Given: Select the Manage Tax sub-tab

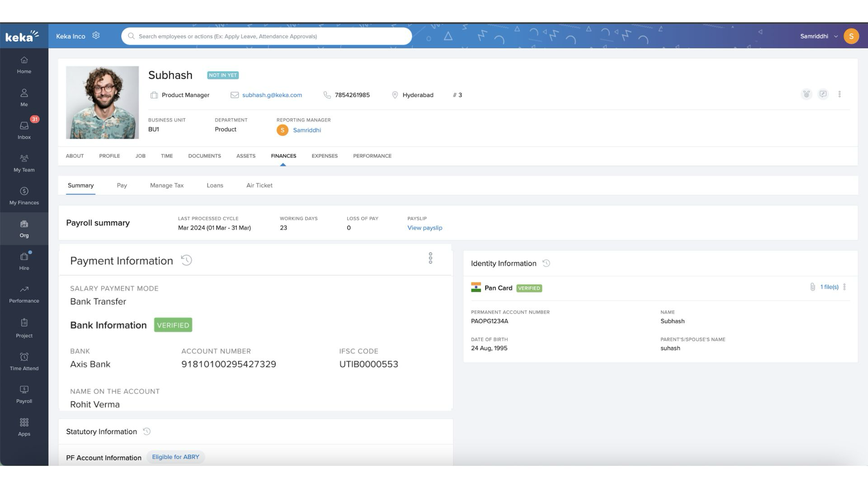Looking at the screenshot, I should click(x=166, y=185).
